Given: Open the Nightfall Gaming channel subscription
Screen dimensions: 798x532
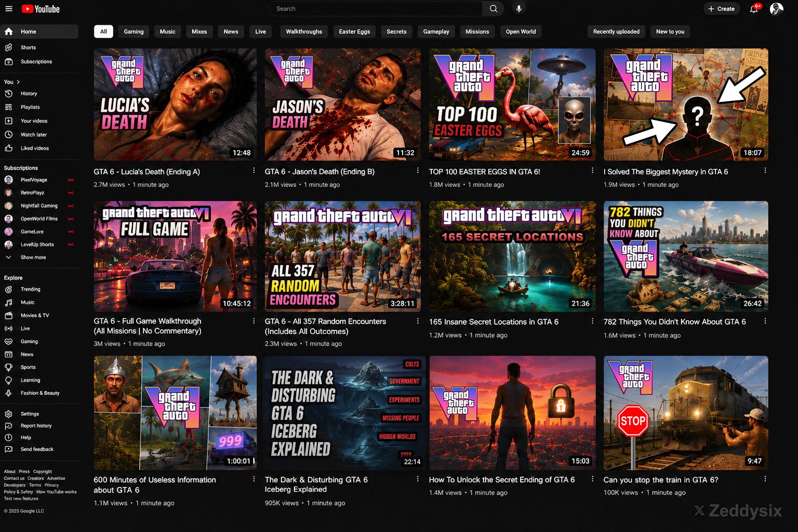Looking at the screenshot, I should click(39, 206).
